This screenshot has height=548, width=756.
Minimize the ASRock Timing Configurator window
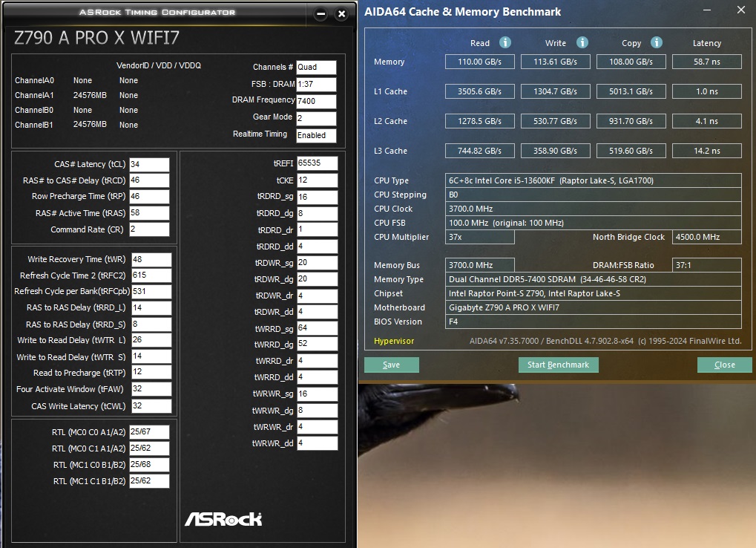click(x=321, y=14)
